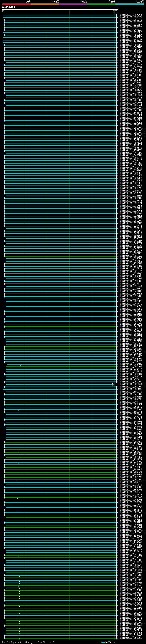The width and height of the screenshot is (146, 644).
Task: Select the UniRef100_Q01UM2 label
Action: [131, 100]
